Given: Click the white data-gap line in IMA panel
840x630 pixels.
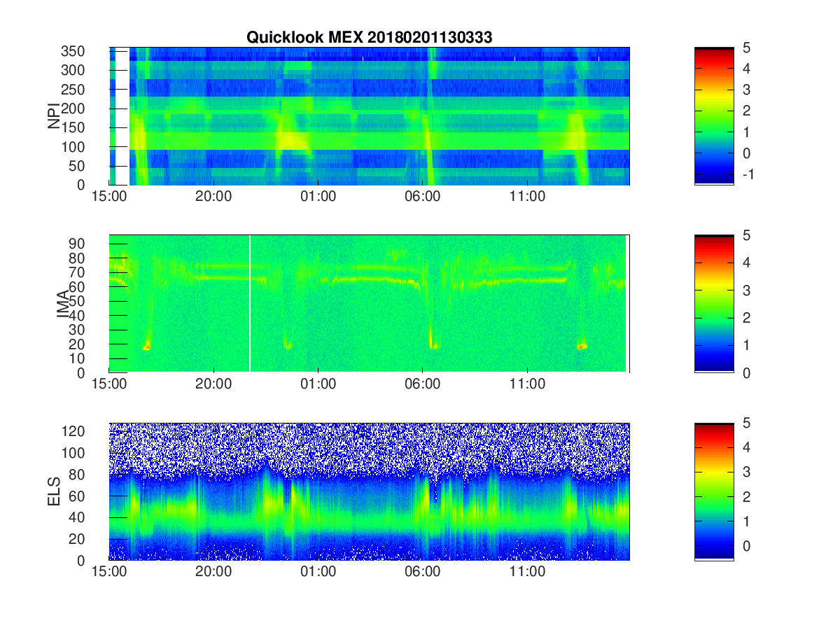Looking at the screenshot, I should 250,304.
